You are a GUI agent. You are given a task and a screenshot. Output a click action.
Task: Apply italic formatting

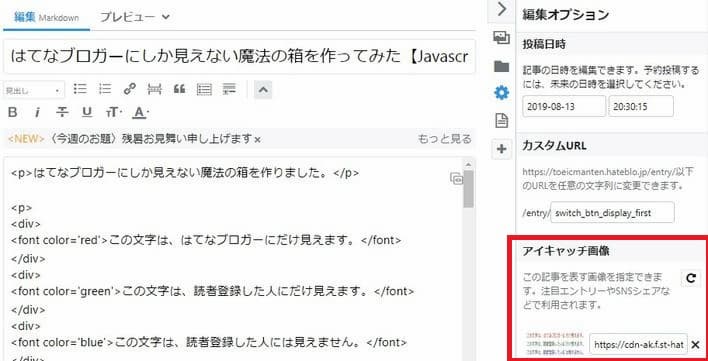coord(37,112)
